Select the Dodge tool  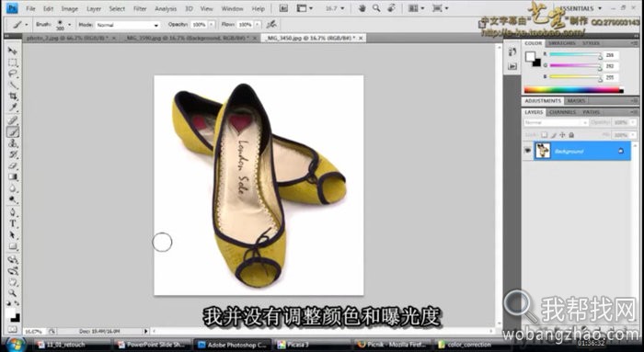13,199
